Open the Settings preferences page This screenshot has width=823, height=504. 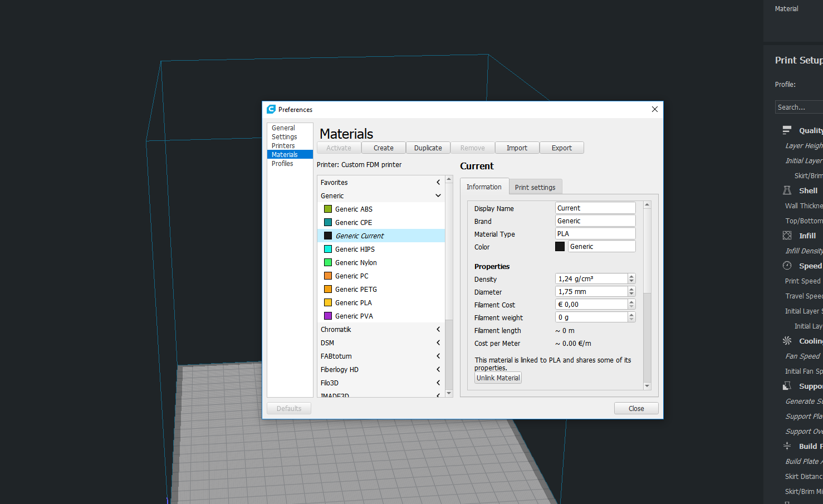point(285,136)
